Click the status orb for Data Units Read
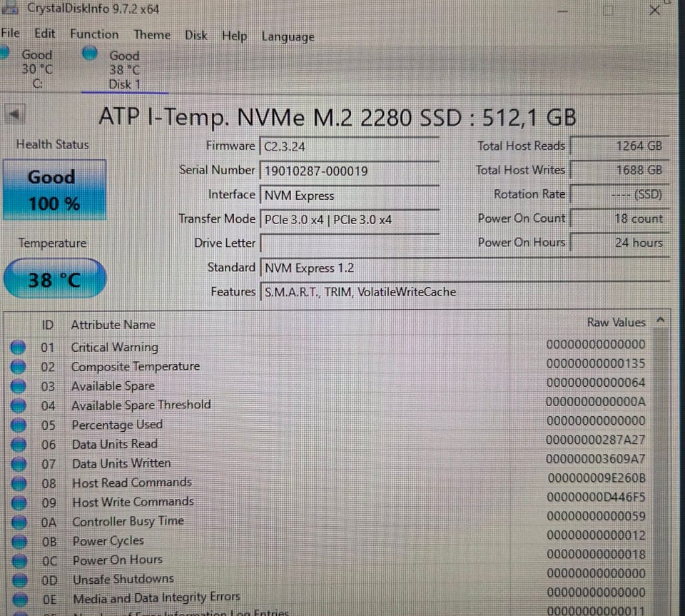 (x=19, y=444)
